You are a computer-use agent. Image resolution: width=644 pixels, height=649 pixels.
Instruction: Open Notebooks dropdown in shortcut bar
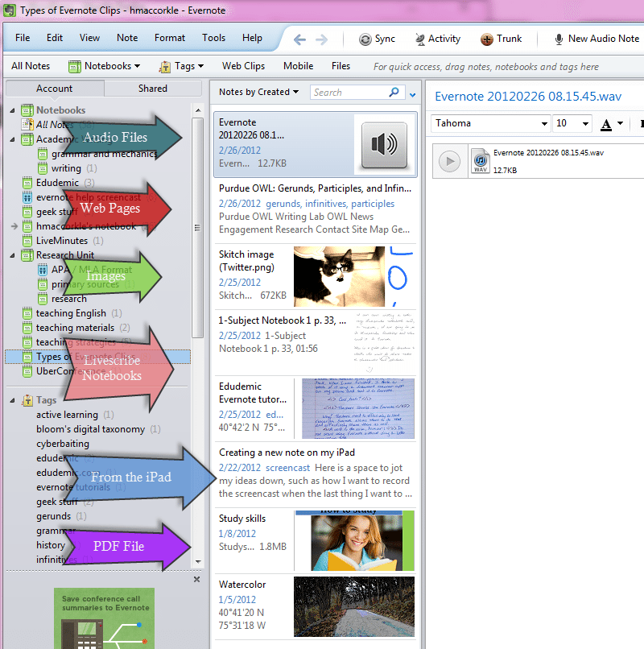click(105, 66)
